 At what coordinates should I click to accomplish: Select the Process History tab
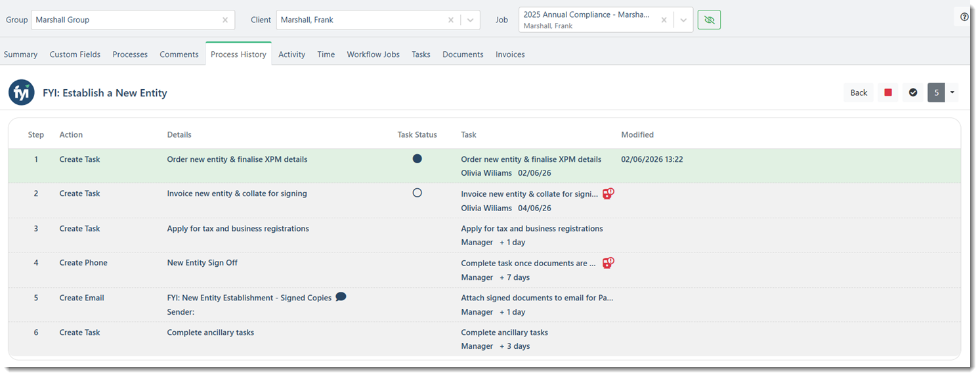pyautogui.click(x=238, y=54)
